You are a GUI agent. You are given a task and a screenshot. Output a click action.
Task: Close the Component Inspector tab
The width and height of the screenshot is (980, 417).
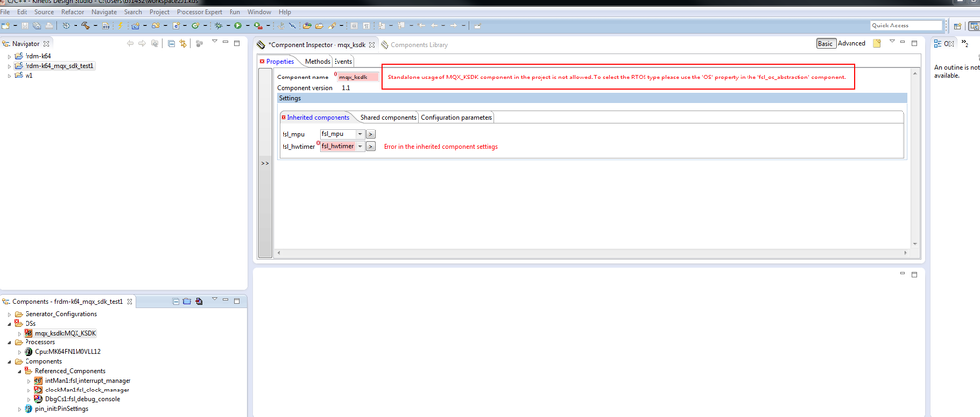coord(371,44)
